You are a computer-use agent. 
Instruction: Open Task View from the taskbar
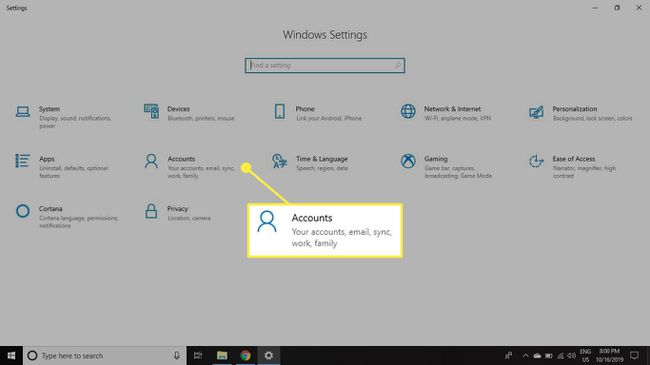(x=198, y=355)
